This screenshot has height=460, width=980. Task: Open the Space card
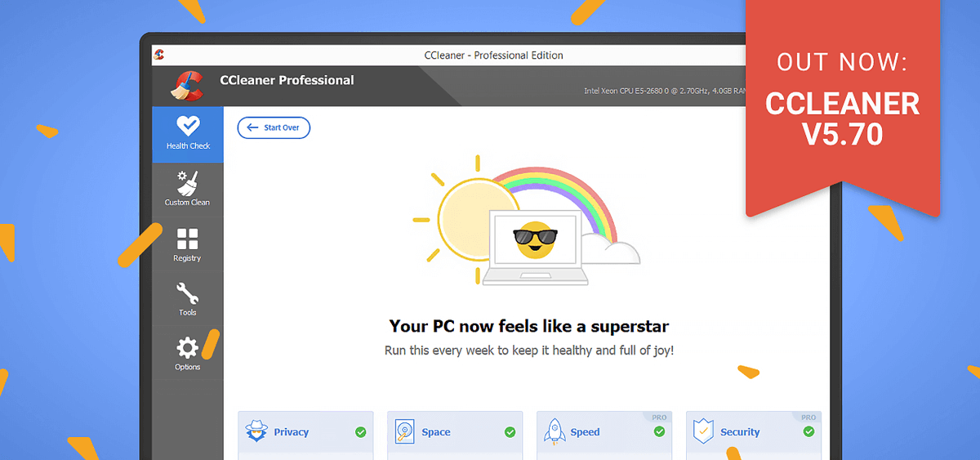click(455, 435)
